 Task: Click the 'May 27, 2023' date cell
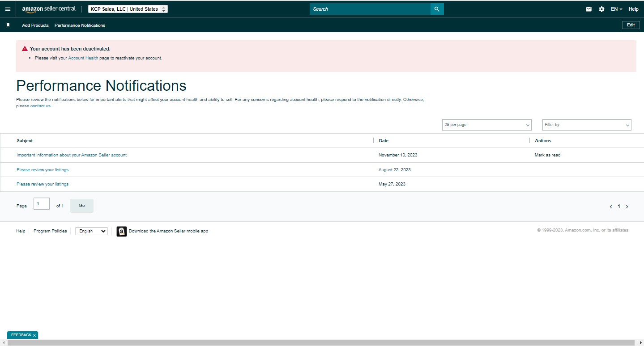click(392, 184)
